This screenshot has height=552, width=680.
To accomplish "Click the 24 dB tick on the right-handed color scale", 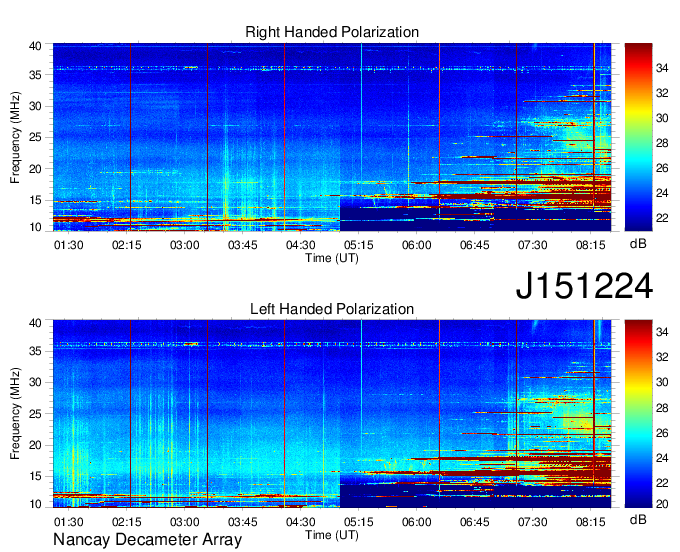I will pyautogui.click(x=662, y=193).
